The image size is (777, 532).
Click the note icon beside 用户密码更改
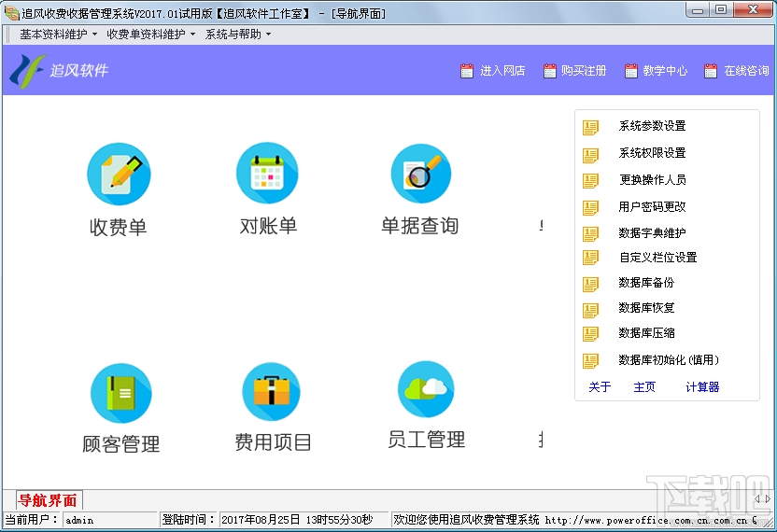click(590, 207)
